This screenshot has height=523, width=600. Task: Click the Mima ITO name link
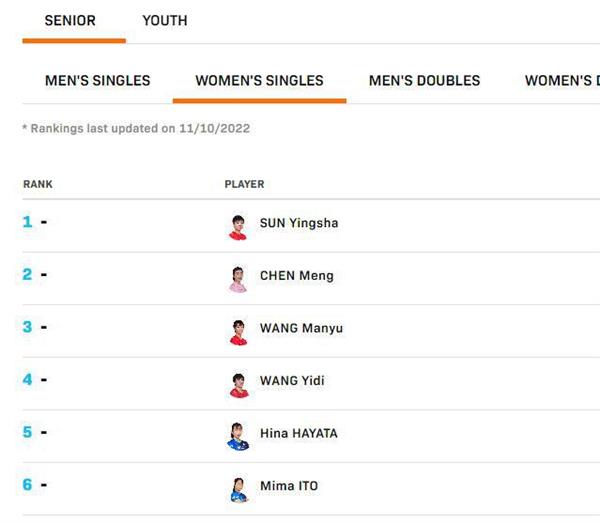[289, 486]
